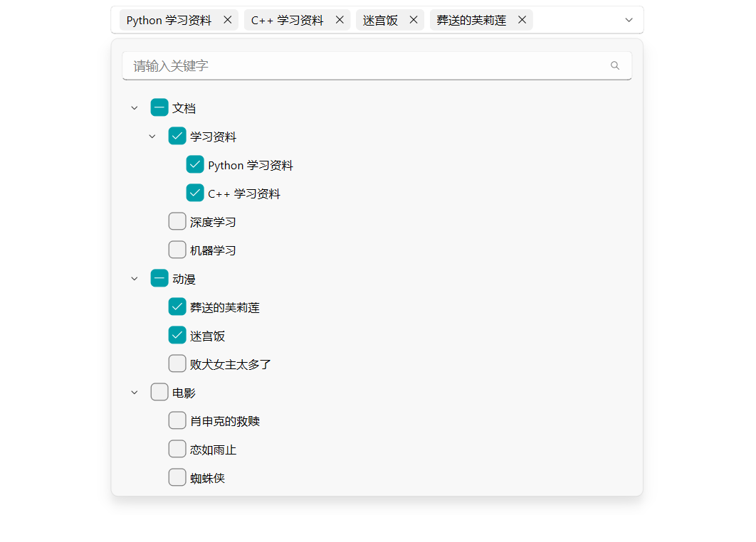This screenshot has width=756, height=542.
Task: Click the "请输入关键字" search input field
Action: click(x=320, y=65)
